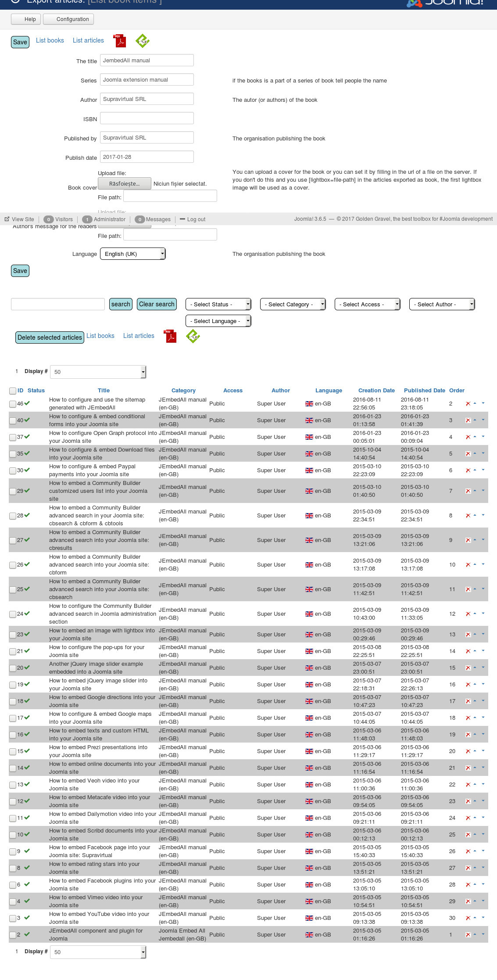The image size is (497, 980).
Task: Select checkbox for article ID 17
Action: [13, 718]
